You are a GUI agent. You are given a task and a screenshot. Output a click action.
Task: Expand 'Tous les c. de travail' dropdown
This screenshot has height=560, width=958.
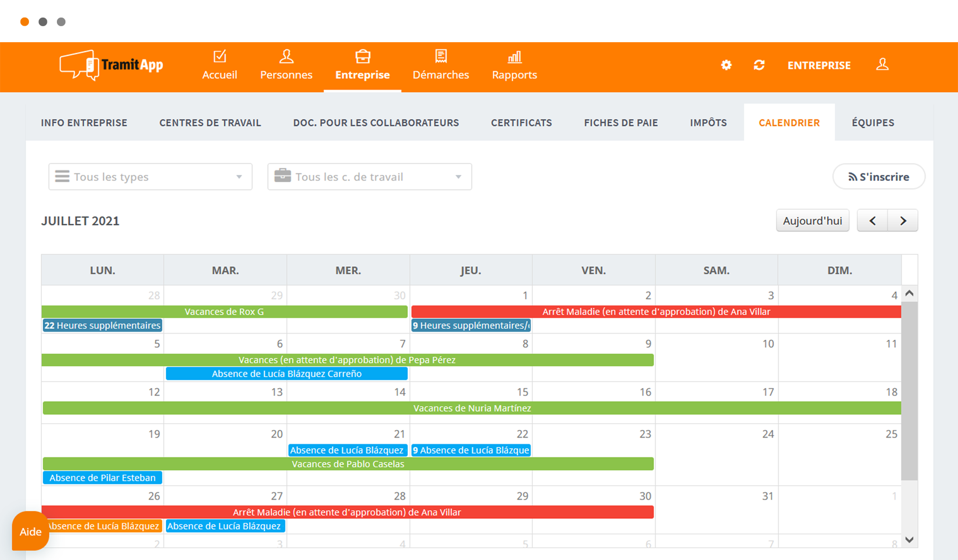click(x=370, y=177)
